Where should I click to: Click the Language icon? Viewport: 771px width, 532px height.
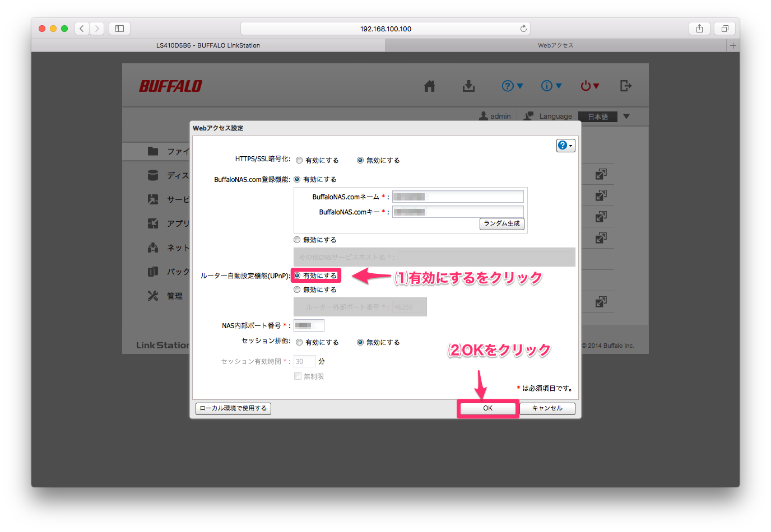[528, 116]
